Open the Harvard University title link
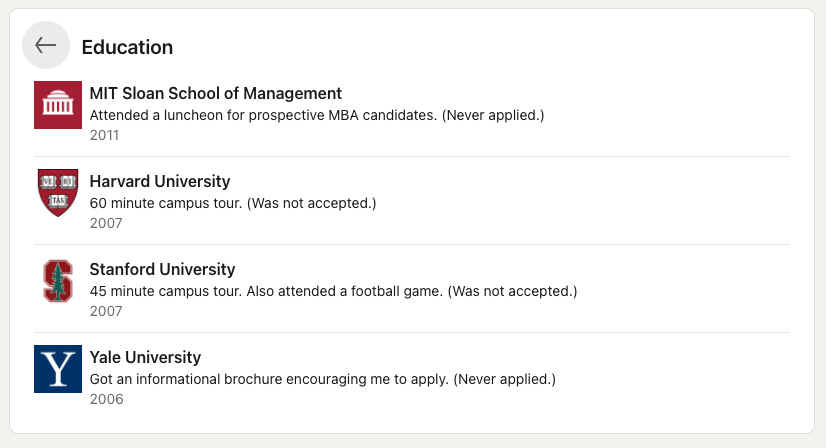826x448 pixels. [160, 181]
